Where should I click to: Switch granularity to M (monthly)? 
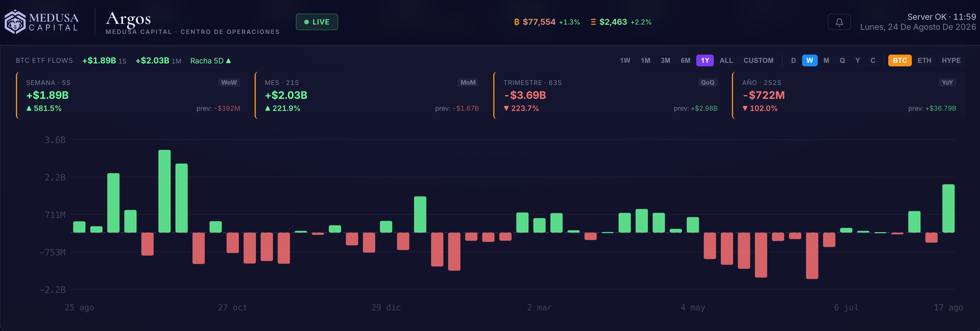(x=826, y=60)
